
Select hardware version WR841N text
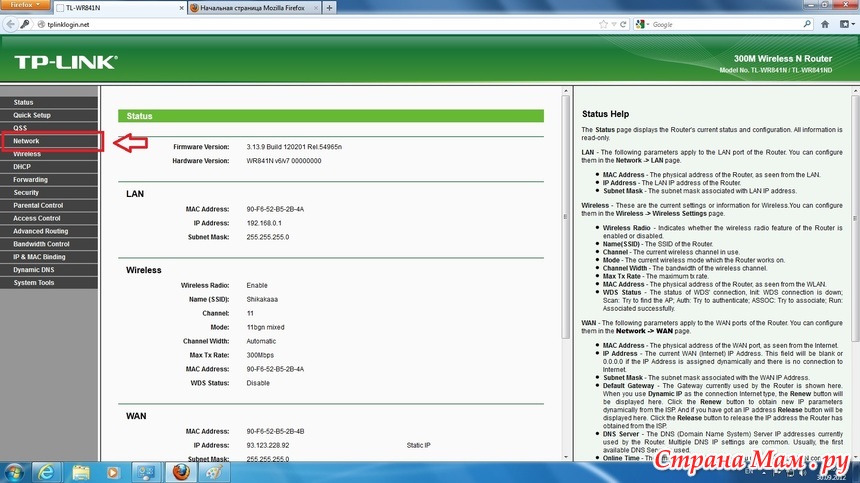(x=284, y=161)
